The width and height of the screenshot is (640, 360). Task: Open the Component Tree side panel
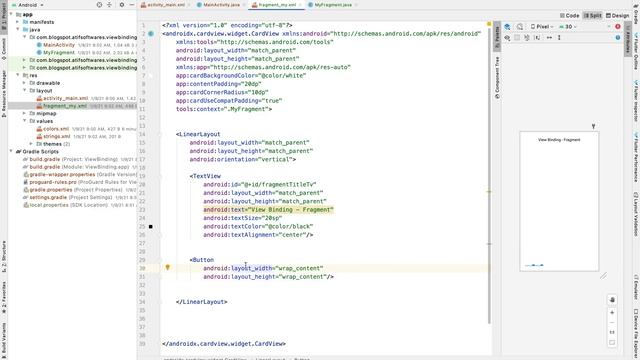coord(497,78)
